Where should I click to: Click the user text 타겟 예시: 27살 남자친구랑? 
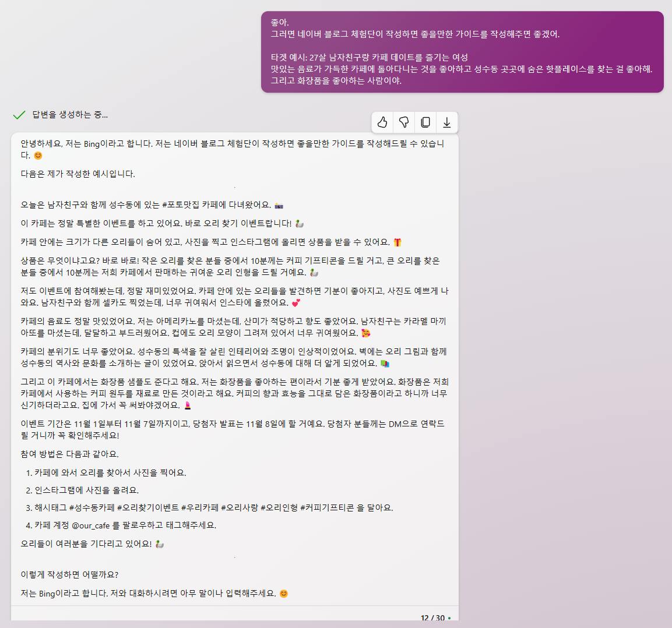(x=369, y=57)
